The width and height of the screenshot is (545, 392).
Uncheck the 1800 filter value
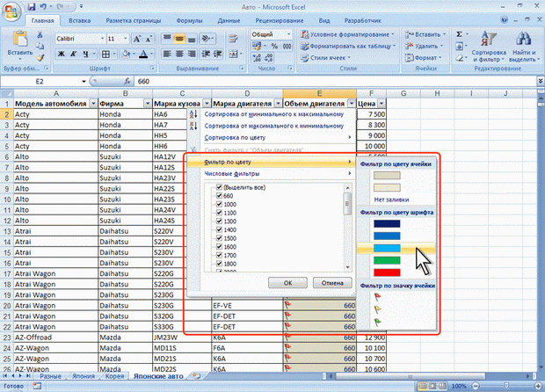tap(219, 264)
